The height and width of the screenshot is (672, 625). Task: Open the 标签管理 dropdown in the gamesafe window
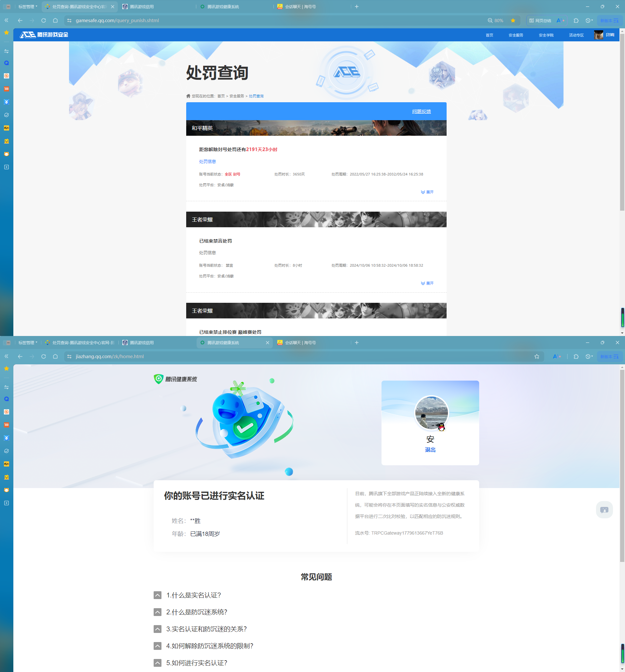coord(28,7)
